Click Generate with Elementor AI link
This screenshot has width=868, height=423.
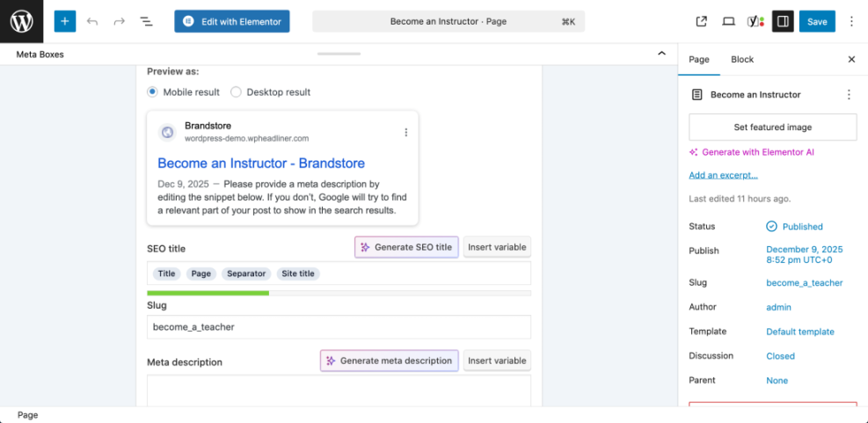pos(752,152)
